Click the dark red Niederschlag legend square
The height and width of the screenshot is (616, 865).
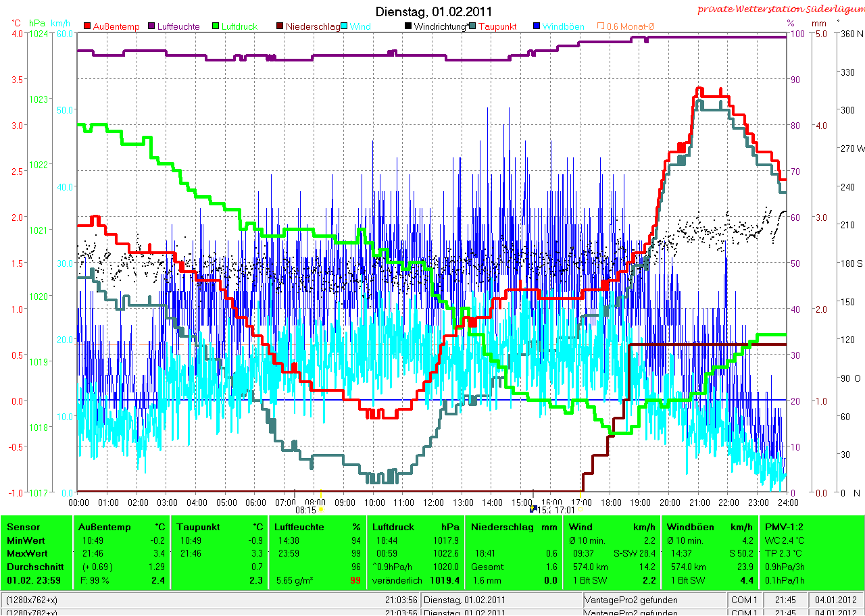(x=279, y=26)
